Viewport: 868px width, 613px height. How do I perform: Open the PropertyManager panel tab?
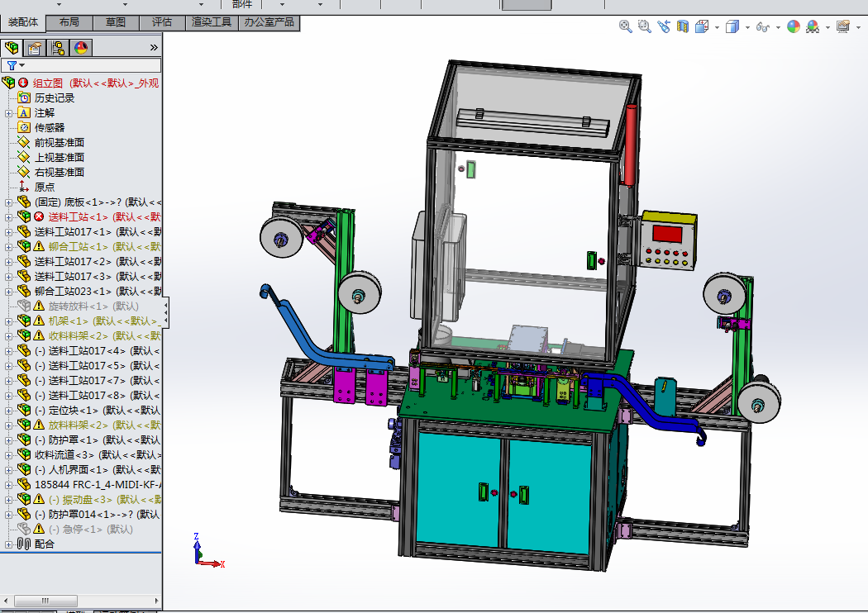(x=35, y=48)
